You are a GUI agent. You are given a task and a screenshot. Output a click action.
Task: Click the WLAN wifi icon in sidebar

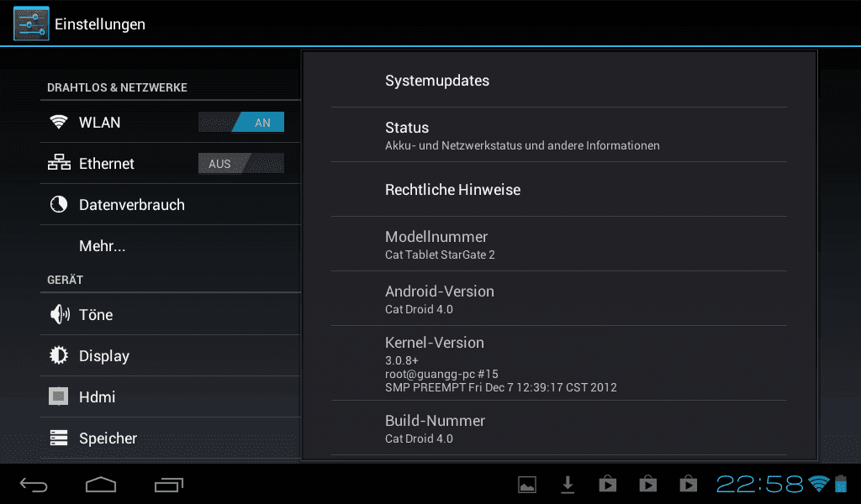point(59,122)
